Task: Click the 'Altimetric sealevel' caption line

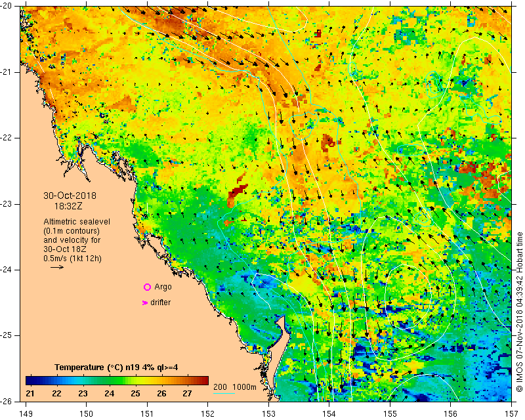Action: pos(77,222)
